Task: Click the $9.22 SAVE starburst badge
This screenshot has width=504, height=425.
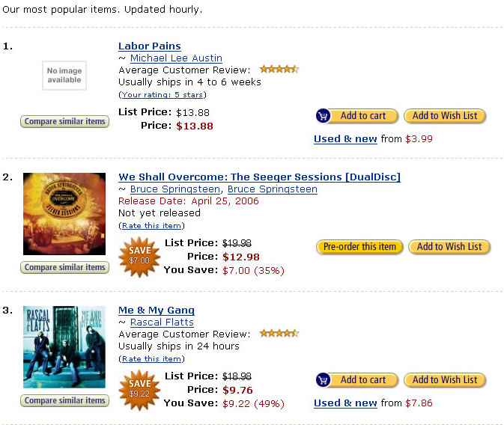Action: pyautogui.click(x=139, y=388)
